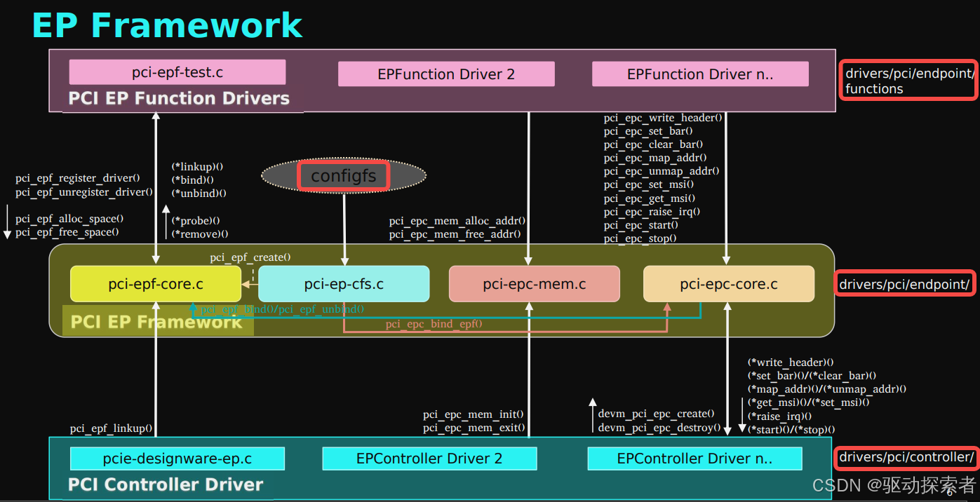Click the EPController Driver 2 box
This screenshot has width=980, height=502.
(x=429, y=459)
